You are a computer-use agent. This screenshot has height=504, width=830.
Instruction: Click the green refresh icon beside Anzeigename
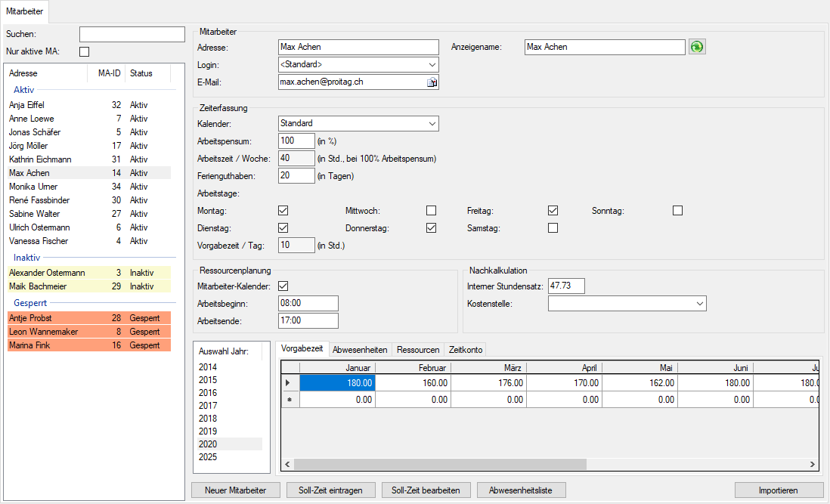696,47
